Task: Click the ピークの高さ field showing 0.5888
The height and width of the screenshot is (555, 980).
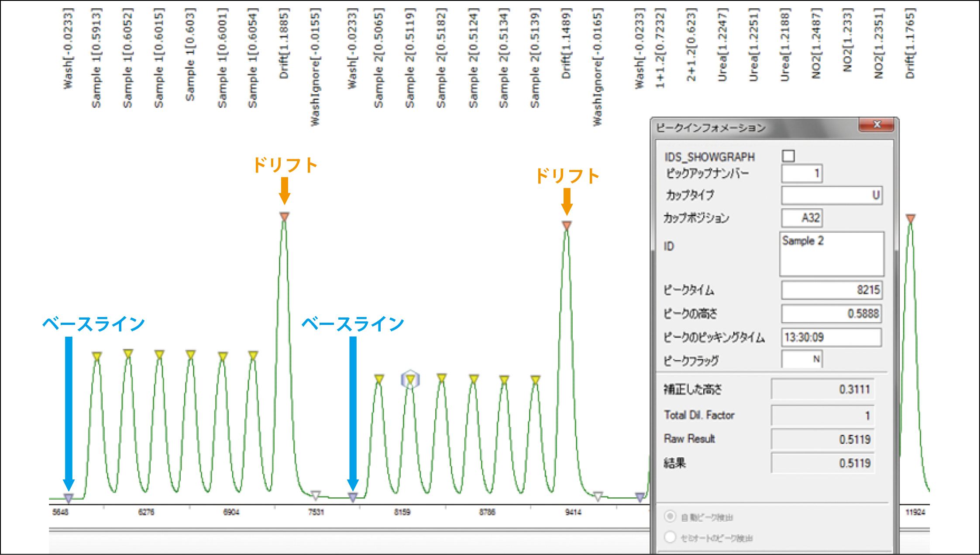Action: tap(832, 314)
